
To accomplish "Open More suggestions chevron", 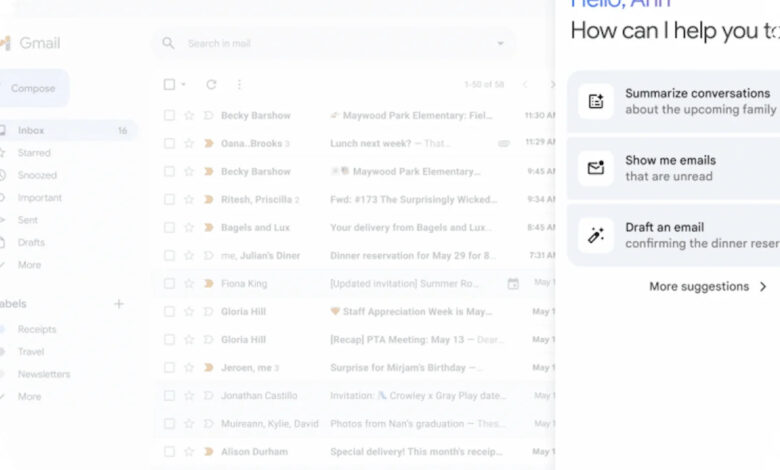I will [x=763, y=286].
